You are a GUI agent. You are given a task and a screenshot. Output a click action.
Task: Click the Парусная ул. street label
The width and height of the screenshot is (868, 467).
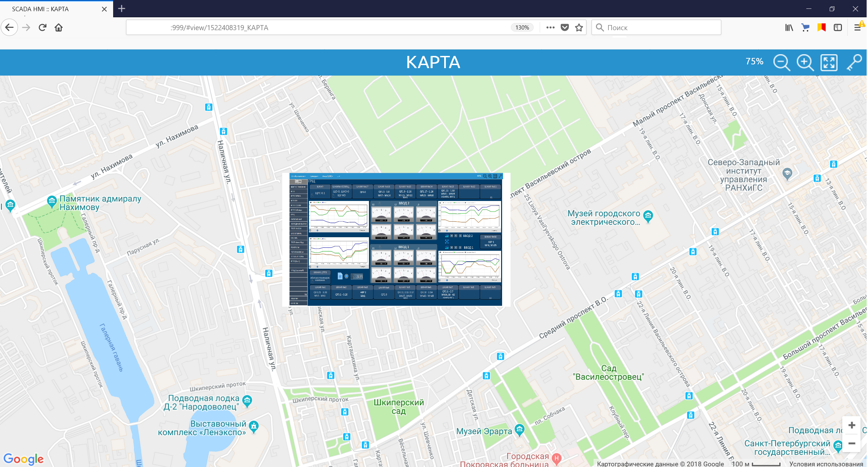[x=143, y=247]
